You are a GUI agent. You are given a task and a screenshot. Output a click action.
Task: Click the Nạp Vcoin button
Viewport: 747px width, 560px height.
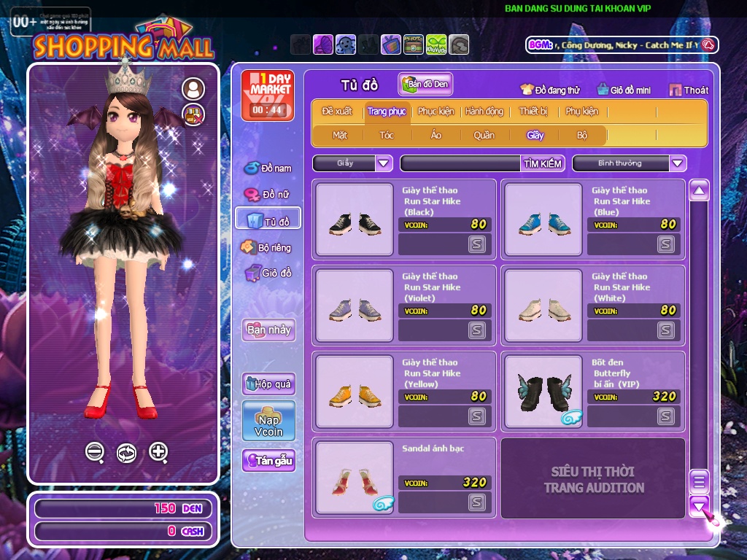click(x=268, y=421)
